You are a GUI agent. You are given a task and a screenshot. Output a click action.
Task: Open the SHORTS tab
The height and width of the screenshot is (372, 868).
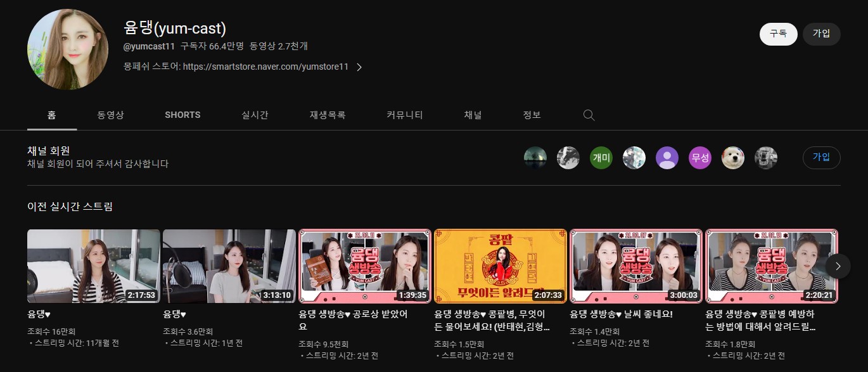(182, 115)
